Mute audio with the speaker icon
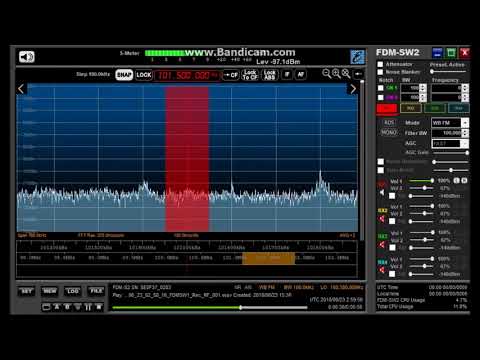Viewport: 480px width, 360px height. pyautogui.click(x=27, y=57)
